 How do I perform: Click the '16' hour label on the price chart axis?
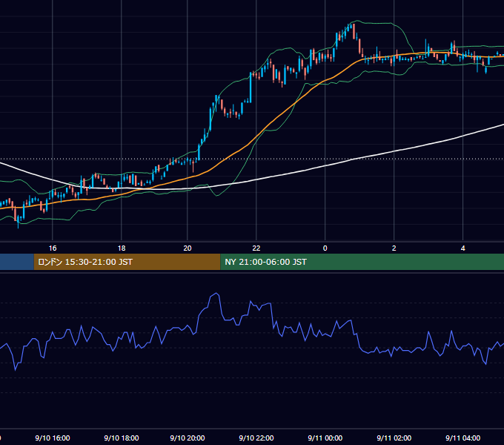53,248
